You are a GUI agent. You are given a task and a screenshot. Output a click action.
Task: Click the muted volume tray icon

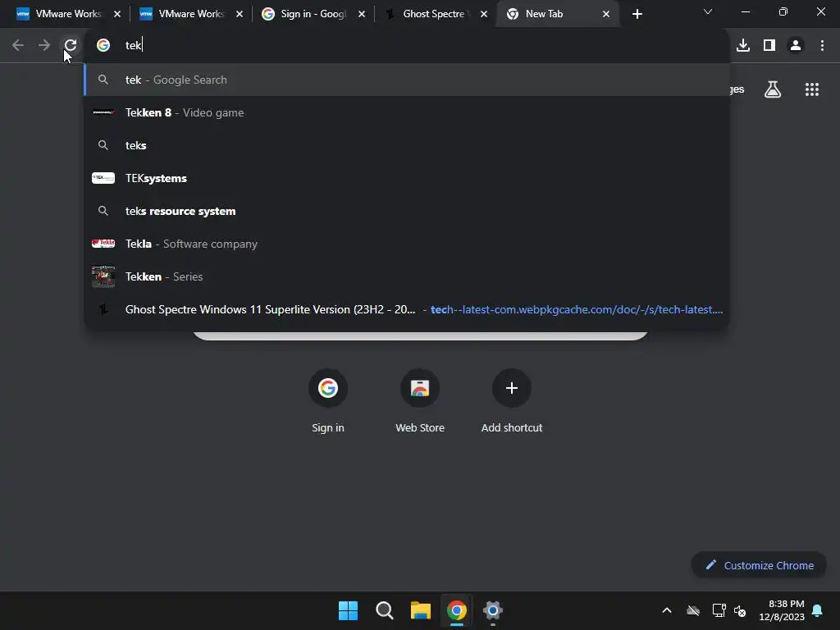point(740,610)
